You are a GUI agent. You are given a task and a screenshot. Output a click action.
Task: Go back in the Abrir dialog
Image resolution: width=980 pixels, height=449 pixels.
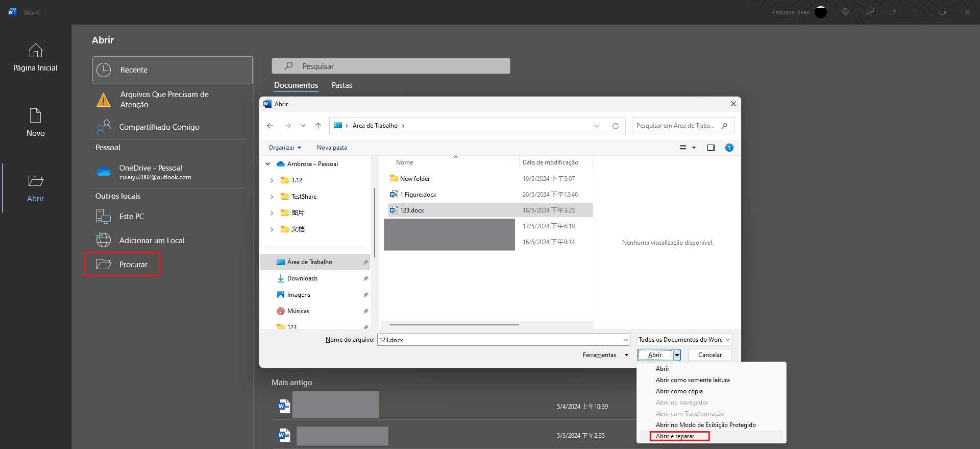(270, 126)
